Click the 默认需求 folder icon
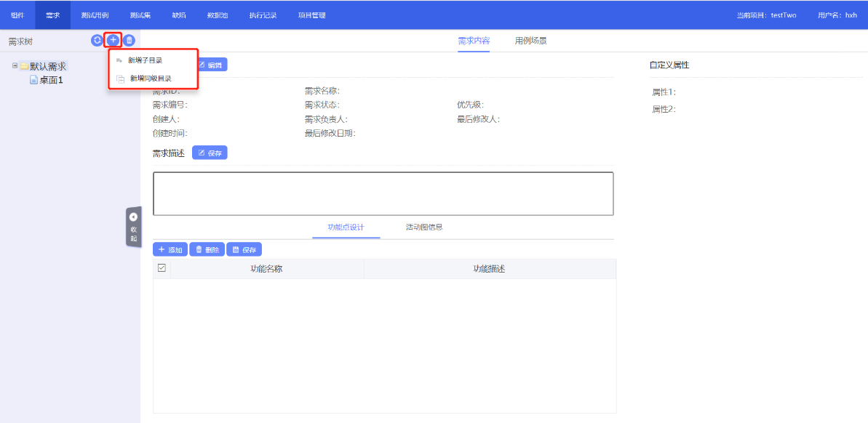This screenshot has height=423, width=868. coord(24,66)
